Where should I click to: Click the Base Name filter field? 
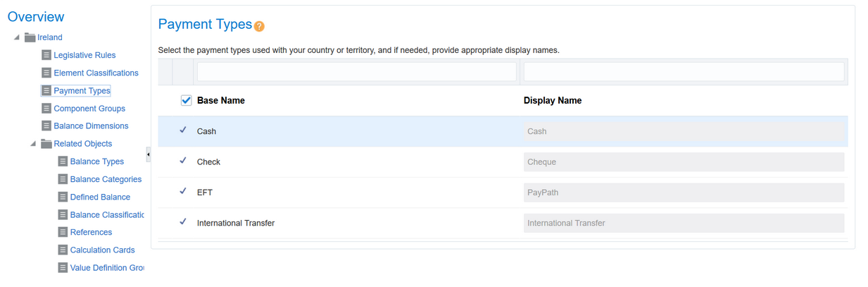pos(356,72)
